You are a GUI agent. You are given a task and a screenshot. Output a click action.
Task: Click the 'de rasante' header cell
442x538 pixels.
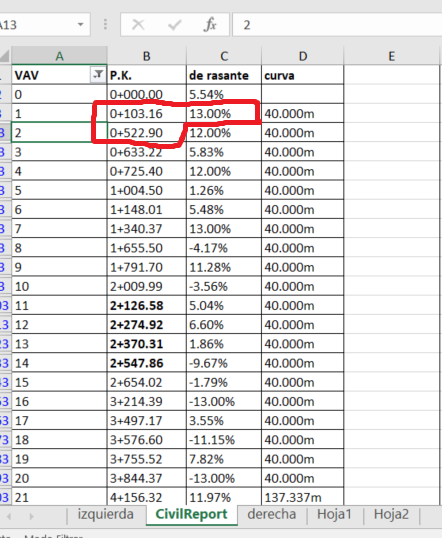point(224,75)
